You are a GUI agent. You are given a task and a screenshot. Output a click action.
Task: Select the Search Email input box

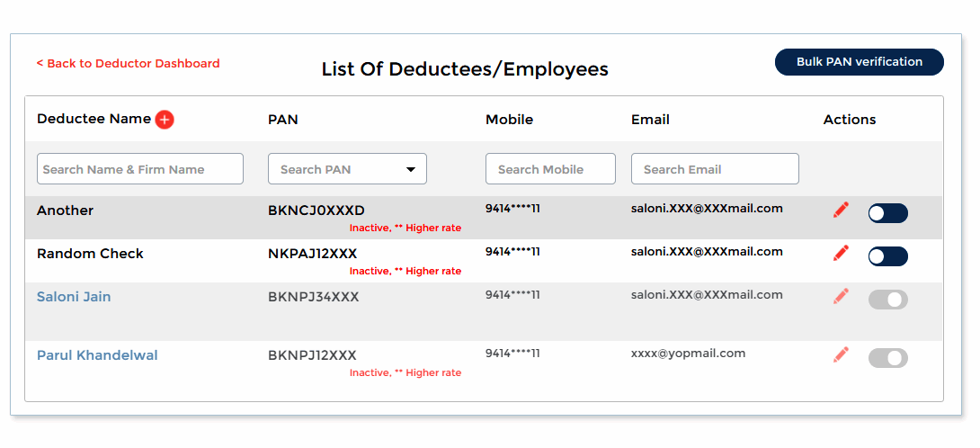[715, 169]
